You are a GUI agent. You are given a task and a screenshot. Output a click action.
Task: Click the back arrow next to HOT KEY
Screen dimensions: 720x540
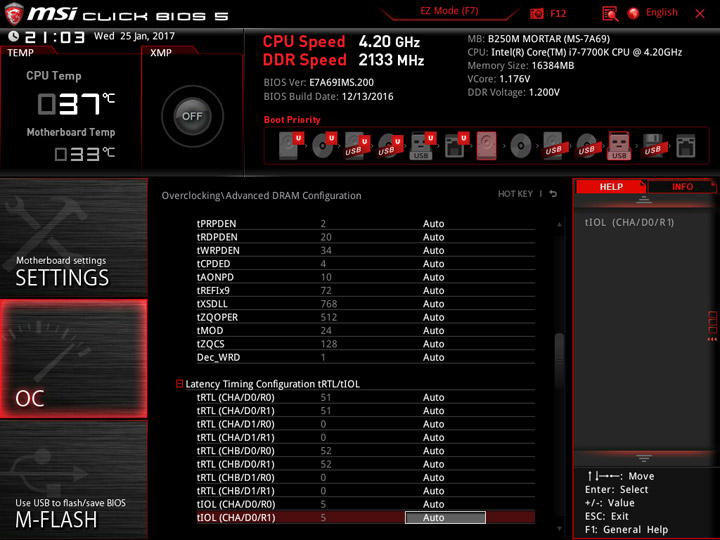coord(553,194)
